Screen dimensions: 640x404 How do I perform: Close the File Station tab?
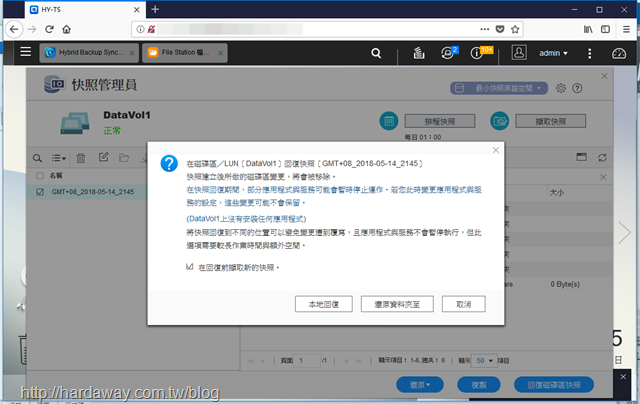click(x=220, y=53)
